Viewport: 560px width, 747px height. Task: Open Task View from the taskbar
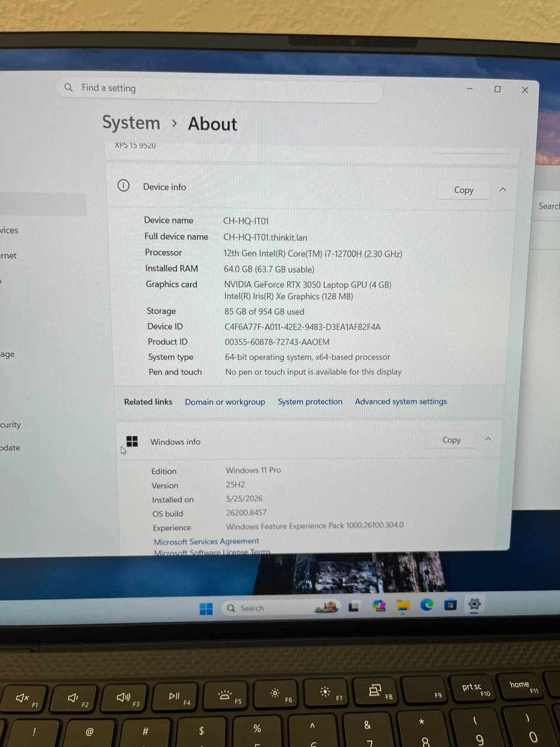pyautogui.click(x=353, y=607)
